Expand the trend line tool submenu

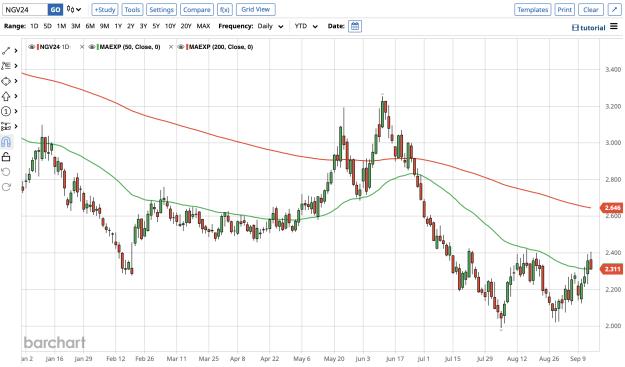[16, 51]
